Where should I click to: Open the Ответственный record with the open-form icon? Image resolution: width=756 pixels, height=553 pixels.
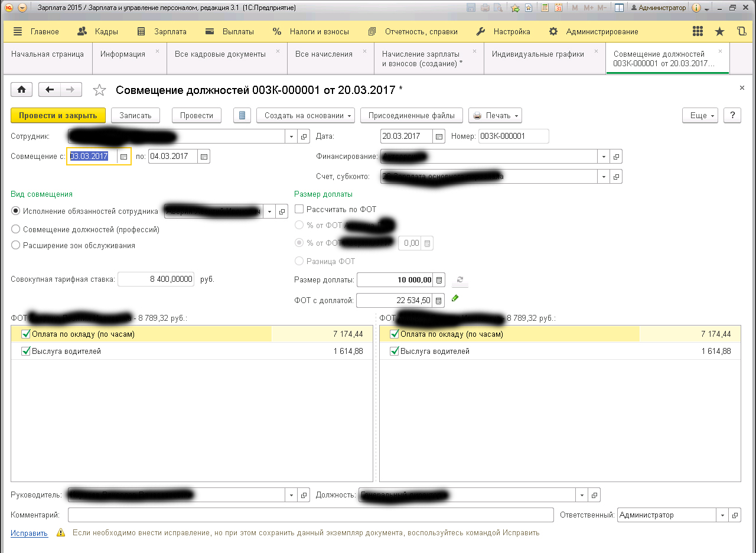point(734,515)
